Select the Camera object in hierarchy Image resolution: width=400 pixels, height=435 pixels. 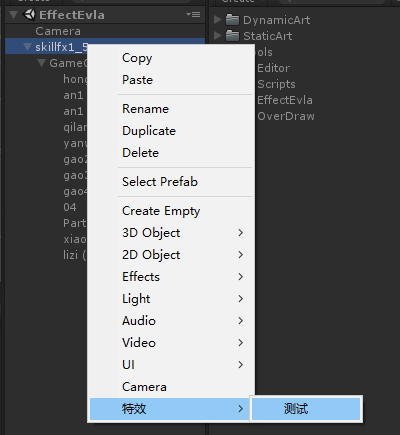[58, 31]
